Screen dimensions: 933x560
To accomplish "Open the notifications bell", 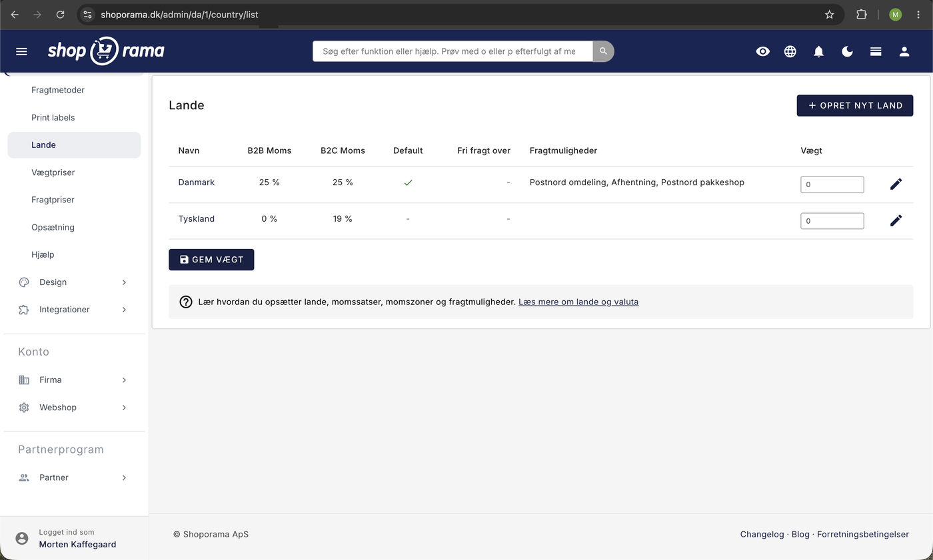I will tap(819, 51).
